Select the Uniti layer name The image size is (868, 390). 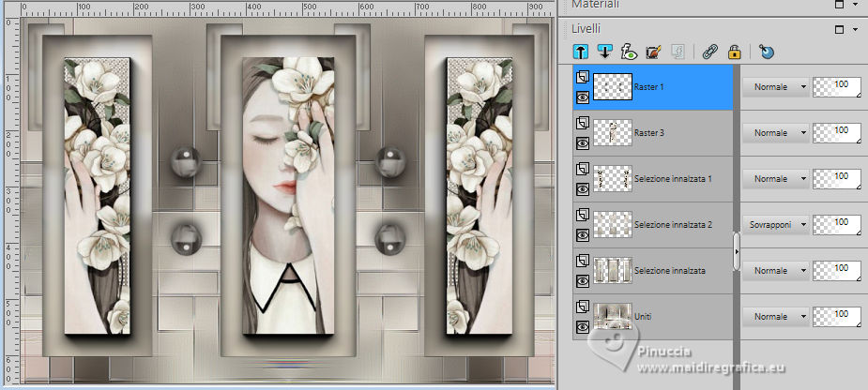[643, 317]
